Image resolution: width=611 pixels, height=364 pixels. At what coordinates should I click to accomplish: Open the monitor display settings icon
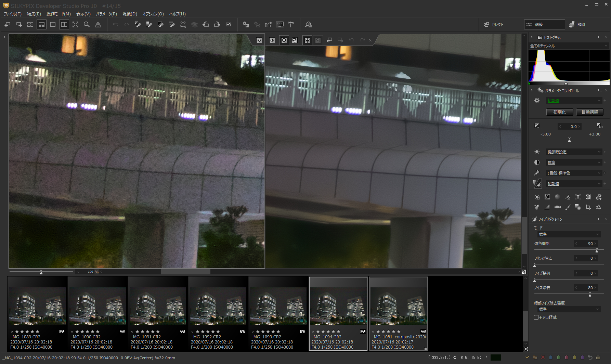(x=279, y=25)
